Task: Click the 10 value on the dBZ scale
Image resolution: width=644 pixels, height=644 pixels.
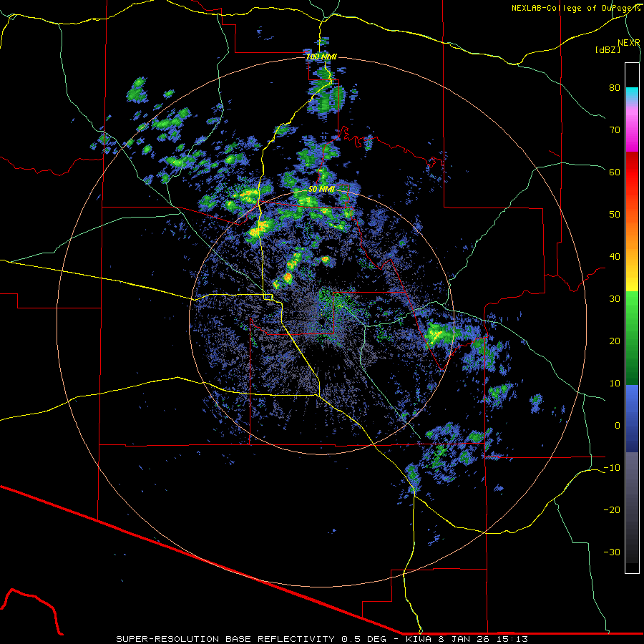Action: [x=615, y=384]
